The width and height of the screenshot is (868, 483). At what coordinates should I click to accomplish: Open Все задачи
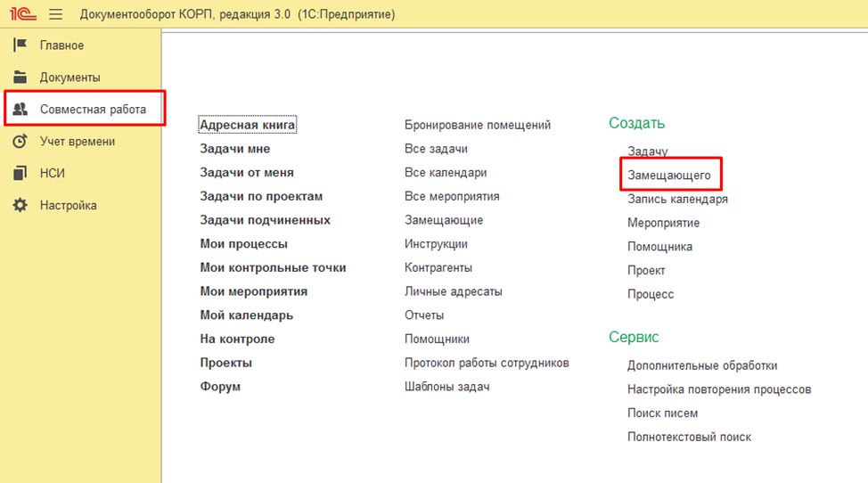tap(436, 149)
